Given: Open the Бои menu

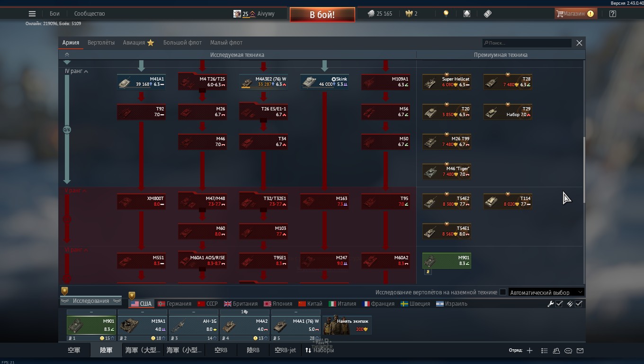Looking at the screenshot, I should pyautogui.click(x=55, y=14).
